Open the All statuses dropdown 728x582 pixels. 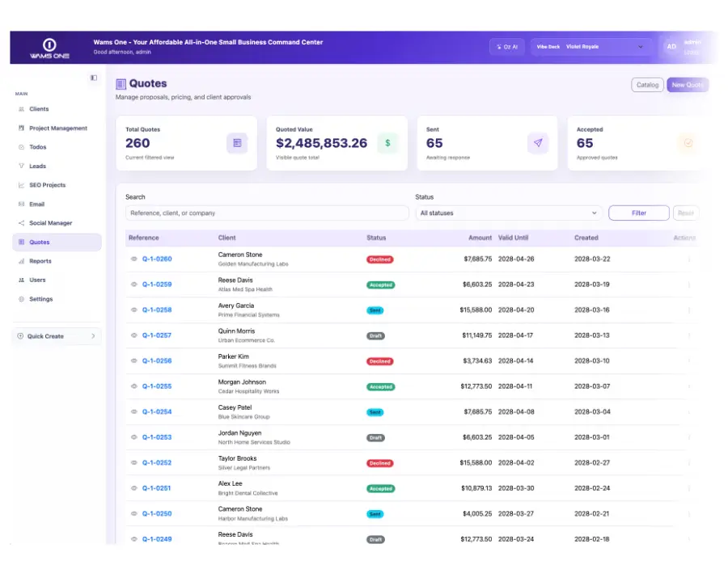[x=509, y=213]
